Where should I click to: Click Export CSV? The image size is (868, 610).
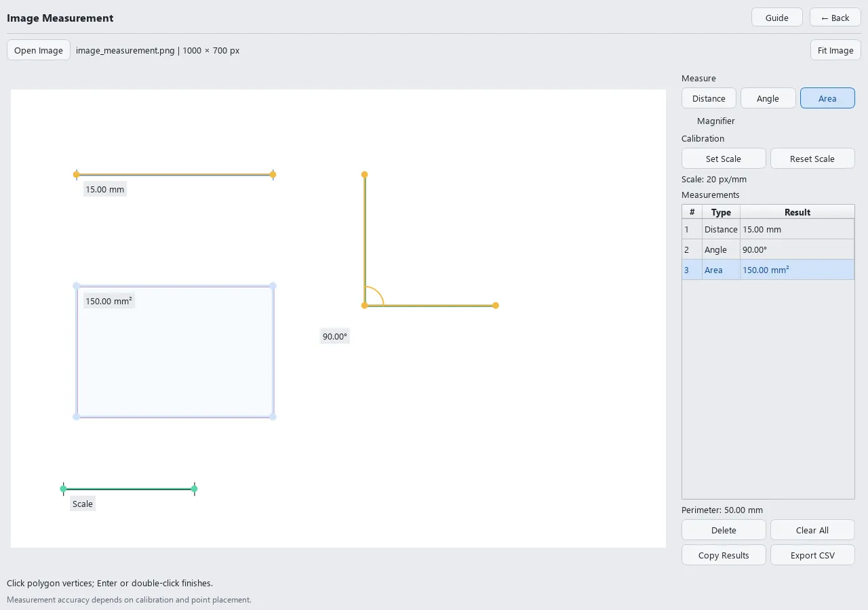tap(812, 555)
